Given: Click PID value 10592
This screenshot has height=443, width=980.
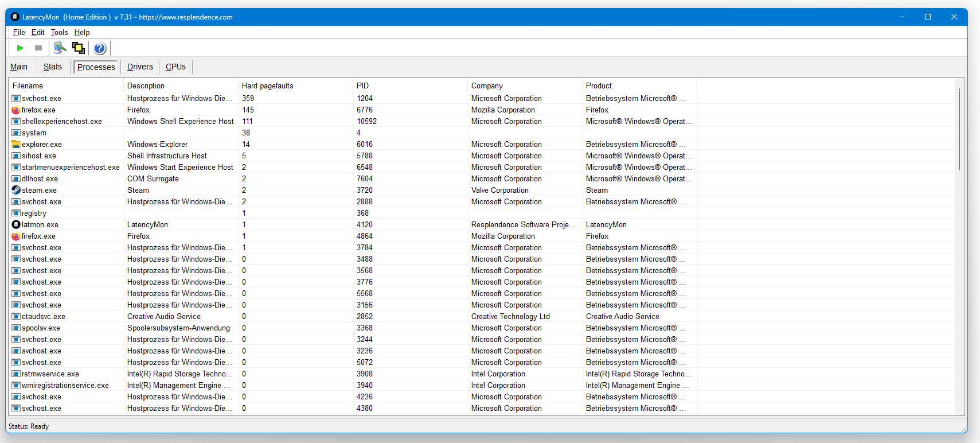Looking at the screenshot, I should [x=366, y=122].
